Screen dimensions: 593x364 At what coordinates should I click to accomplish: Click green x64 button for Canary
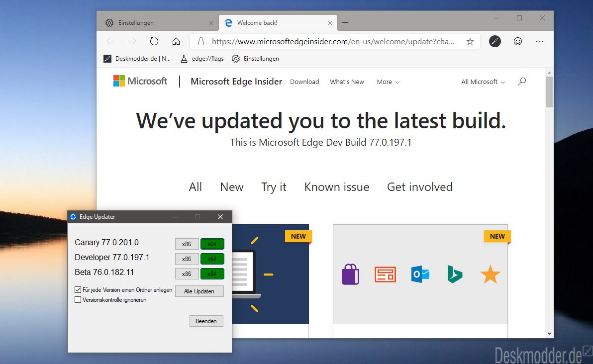coord(212,244)
